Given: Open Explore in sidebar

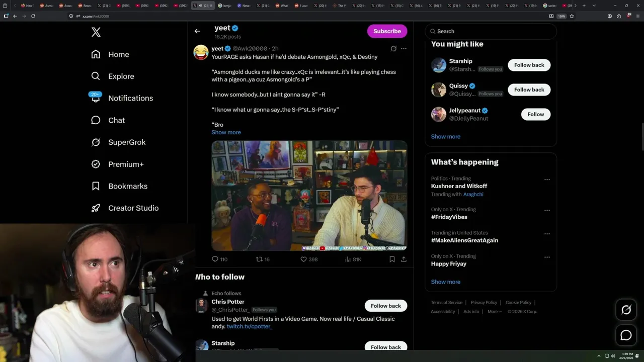Looking at the screenshot, I should 113,76.
